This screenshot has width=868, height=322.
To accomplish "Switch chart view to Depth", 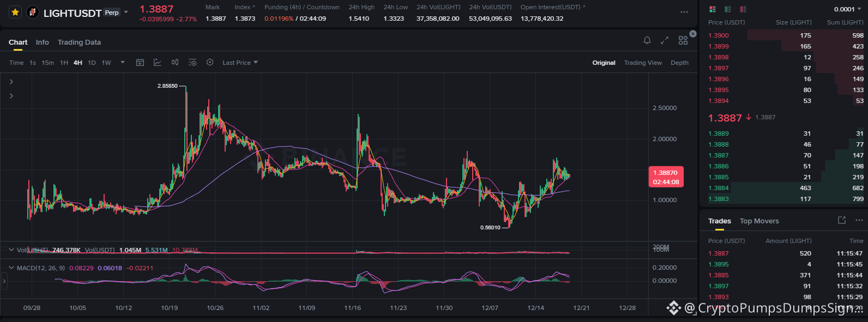I will coord(679,63).
